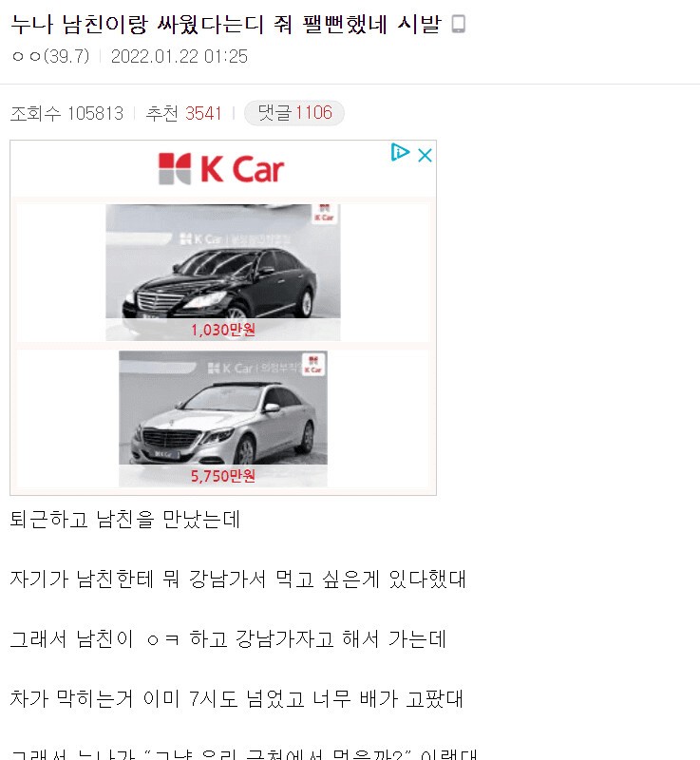
Task: Click the K Car logo banner
Action: 221,169
